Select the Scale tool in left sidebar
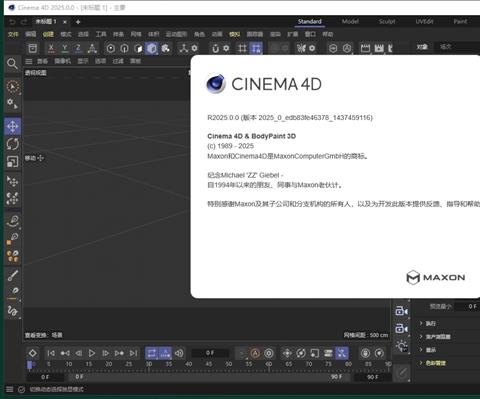The height and width of the screenshot is (399, 480). pos(13,161)
